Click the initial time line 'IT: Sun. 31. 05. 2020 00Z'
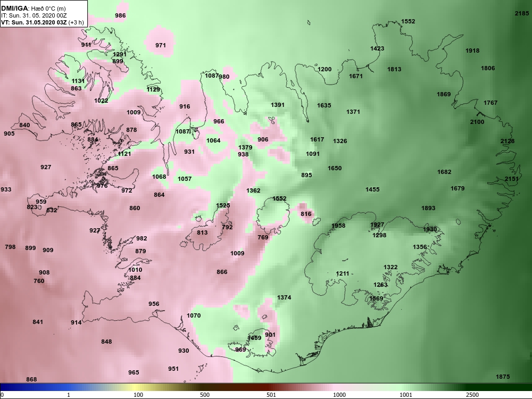 [34, 15]
